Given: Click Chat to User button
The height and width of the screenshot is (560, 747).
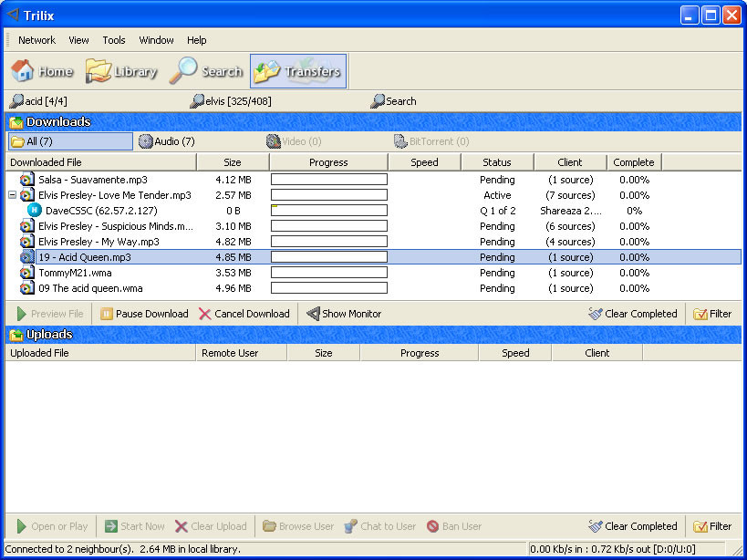Looking at the screenshot, I should tap(380, 526).
